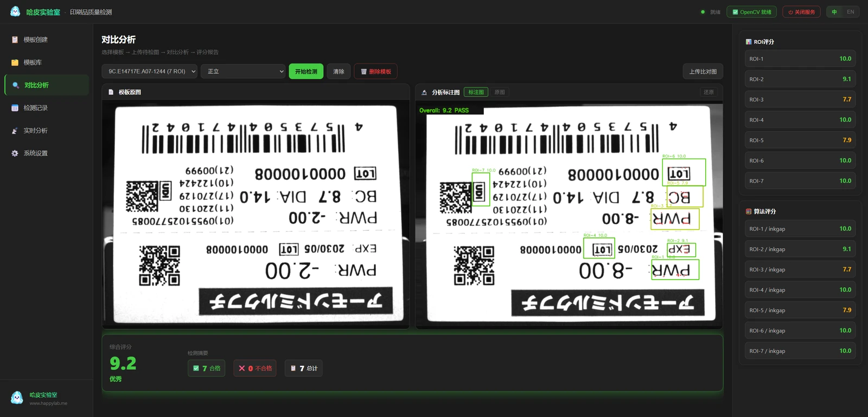Click the 哈皮实验室 ghost logo in header

pos(15,11)
